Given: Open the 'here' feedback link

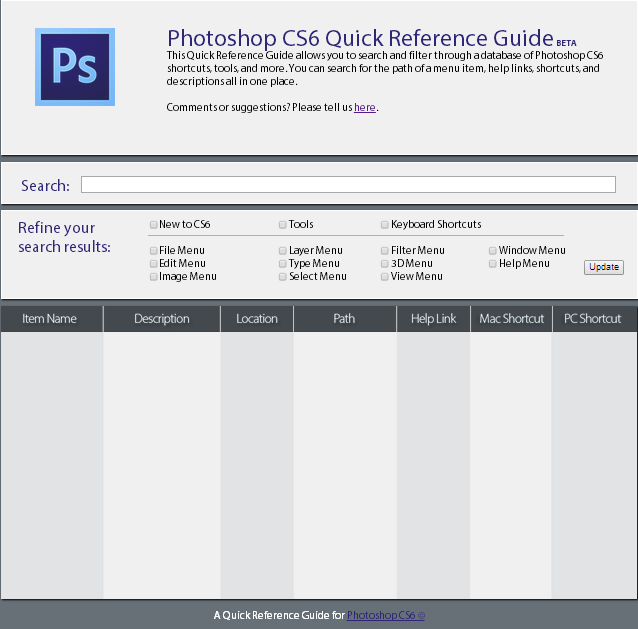Looking at the screenshot, I should click(365, 107).
